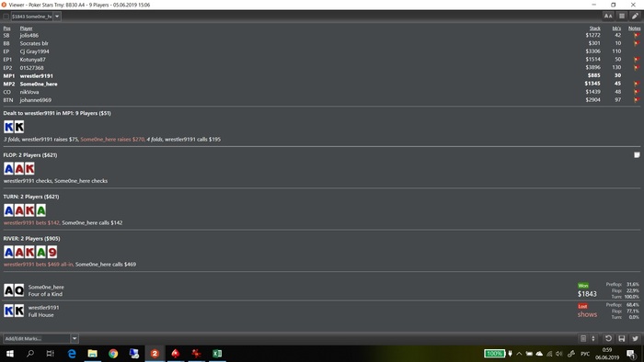Open the note flag for Some0ne_here
The width and height of the screenshot is (644, 362).
[x=637, y=84]
